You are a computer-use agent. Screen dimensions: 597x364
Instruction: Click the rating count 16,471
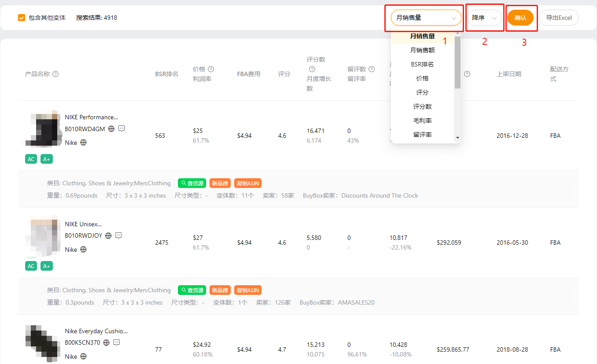(x=316, y=131)
